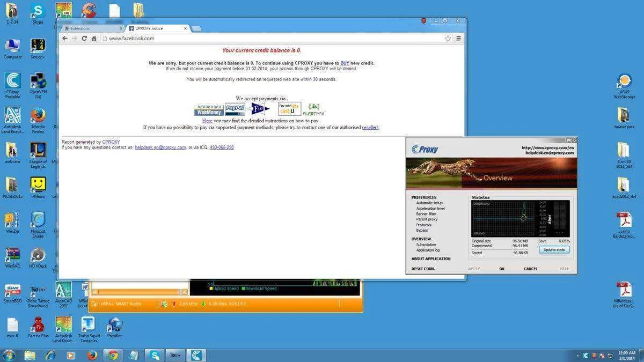The width and height of the screenshot is (644, 362).
Task: Launch the SmartBRO desktop shortcut
Action: click(12, 293)
